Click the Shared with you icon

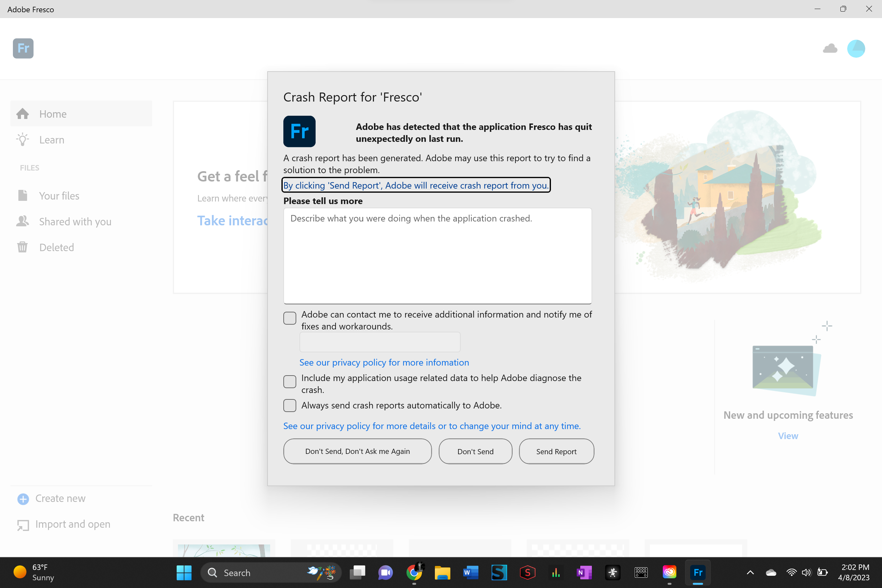[24, 221]
